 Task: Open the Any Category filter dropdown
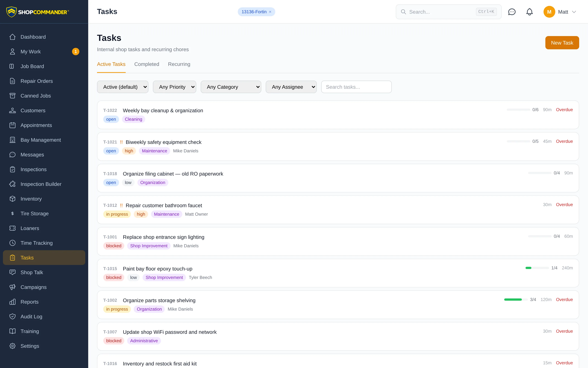tap(231, 87)
